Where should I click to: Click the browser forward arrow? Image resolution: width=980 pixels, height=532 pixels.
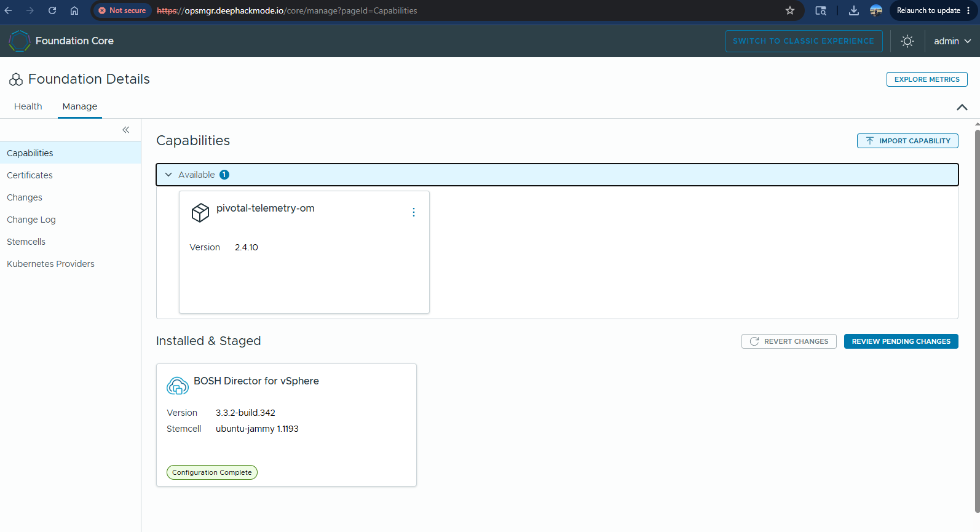pos(30,10)
